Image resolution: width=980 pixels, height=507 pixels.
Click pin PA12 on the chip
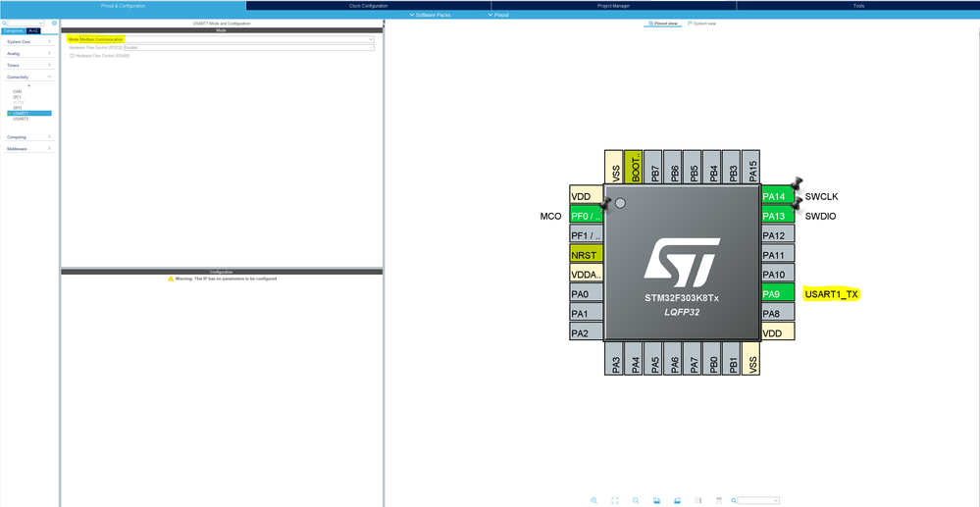pos(778,234)
